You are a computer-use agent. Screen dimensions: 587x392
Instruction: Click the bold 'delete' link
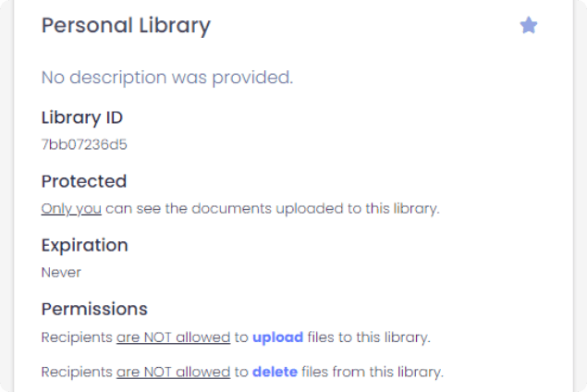pyautogui.click(x=275, y=373)
